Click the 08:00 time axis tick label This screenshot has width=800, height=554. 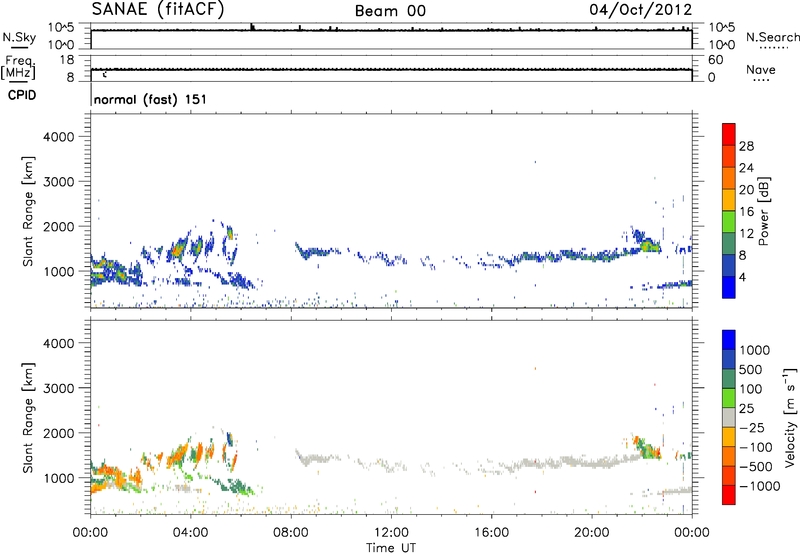[291, 533]
